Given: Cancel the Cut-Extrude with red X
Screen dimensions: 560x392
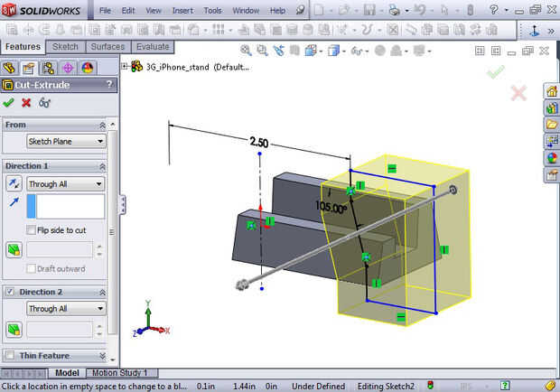Looking at the screenshot, I should 26,103.
